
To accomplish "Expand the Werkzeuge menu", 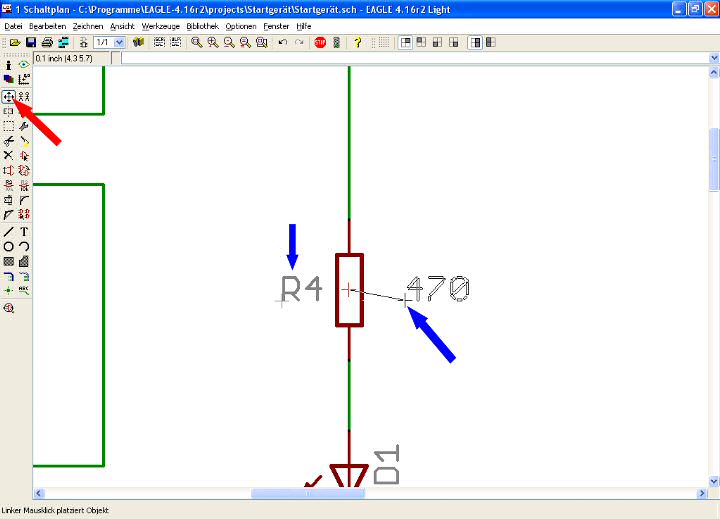I will [160, 25].
